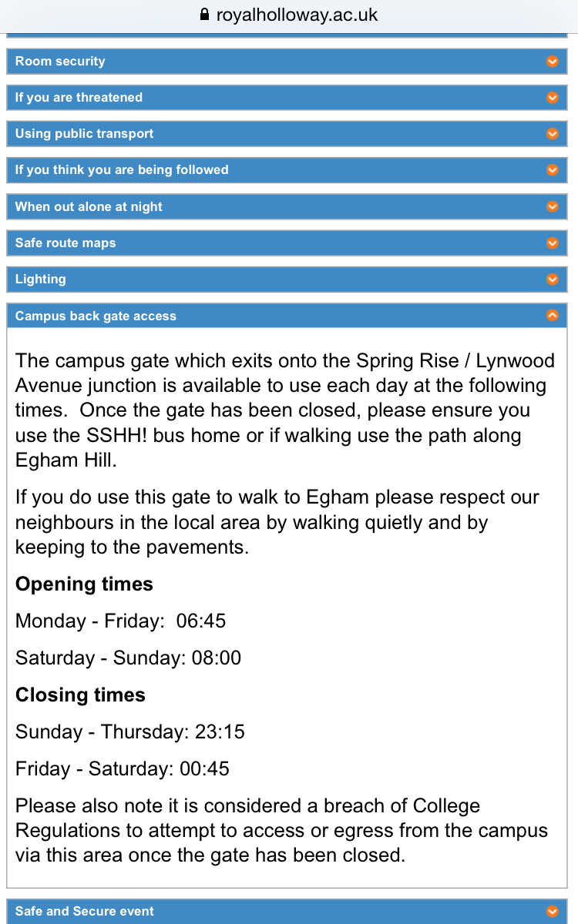Open the Using public transport accordion

click(x=287, y=134)
